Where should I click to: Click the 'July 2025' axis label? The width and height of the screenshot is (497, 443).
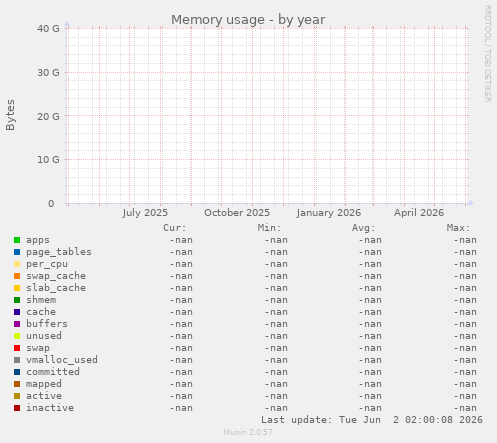[145, 213]
